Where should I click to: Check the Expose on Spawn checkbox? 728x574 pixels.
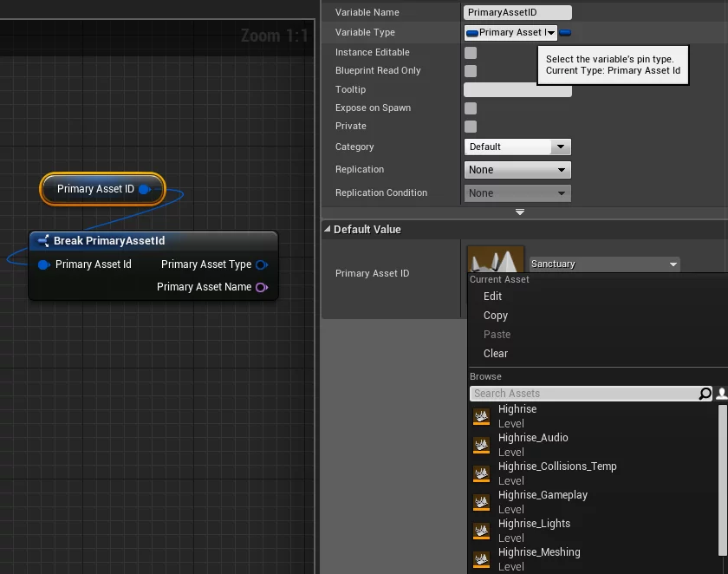(x=471, y=108)
